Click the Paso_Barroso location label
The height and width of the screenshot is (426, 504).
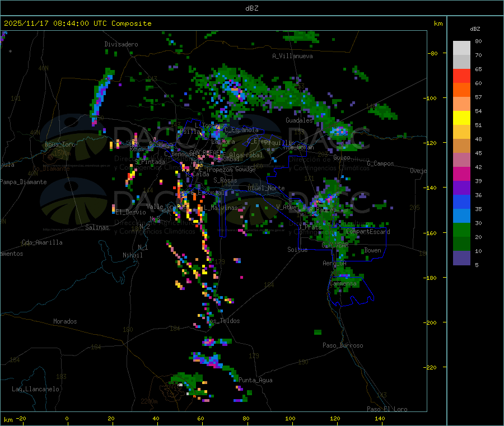tap(343, 345)
